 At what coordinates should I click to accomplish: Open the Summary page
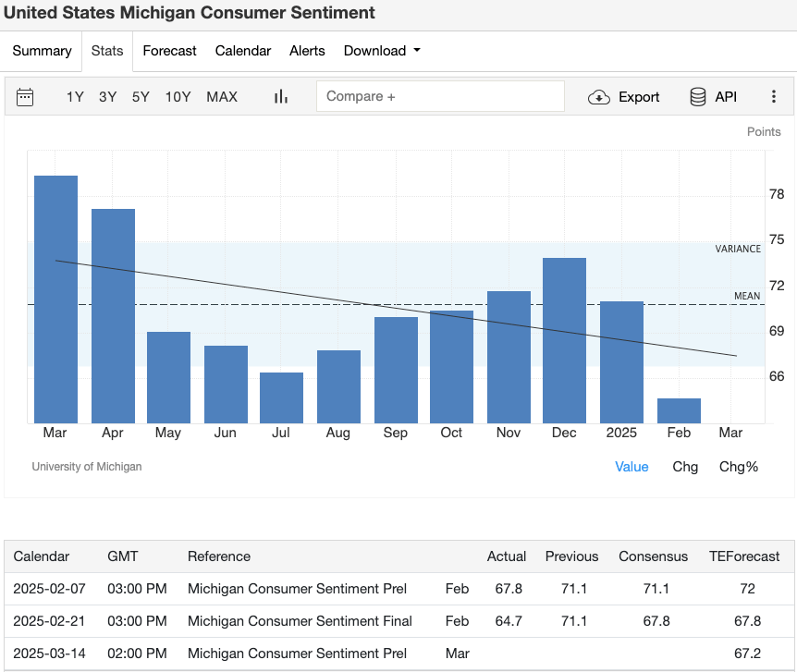(x=42, y=51)
